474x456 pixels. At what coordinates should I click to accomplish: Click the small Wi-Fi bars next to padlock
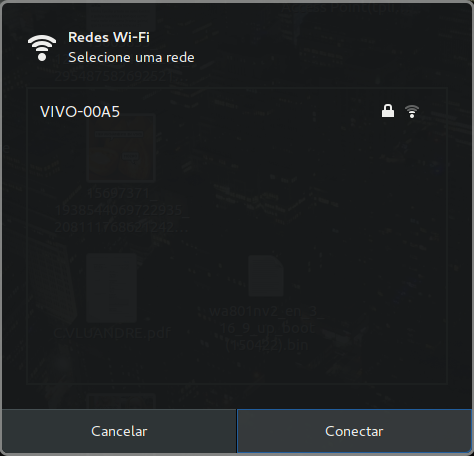point(412,111)
